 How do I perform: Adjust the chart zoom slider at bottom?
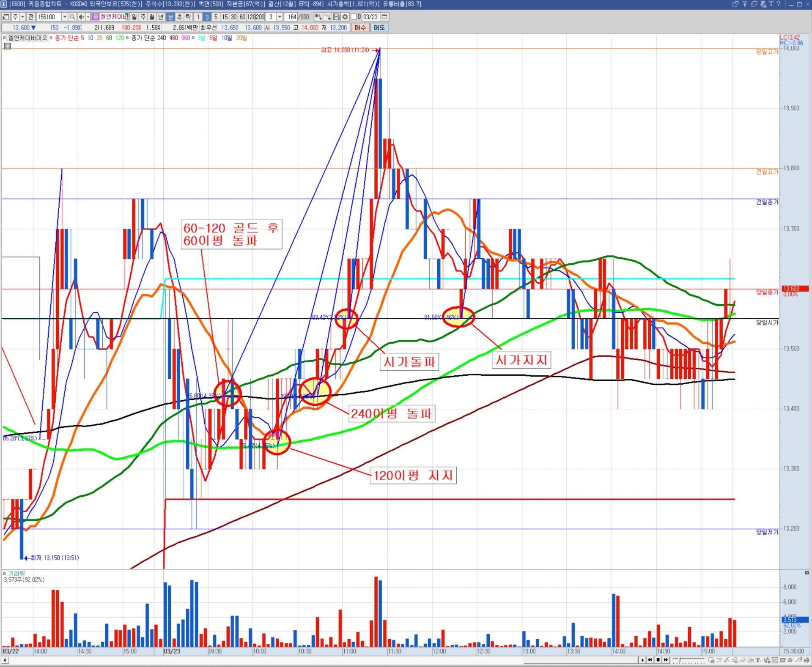pos(680,660)
